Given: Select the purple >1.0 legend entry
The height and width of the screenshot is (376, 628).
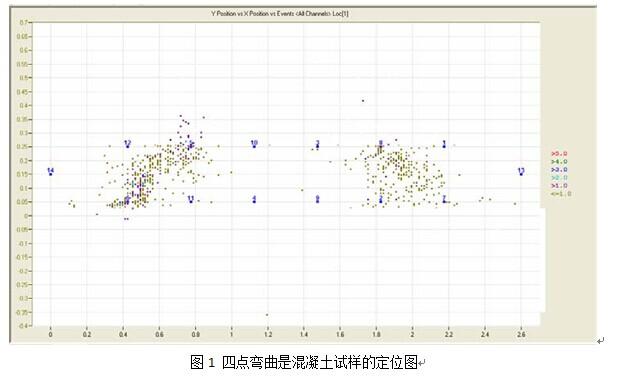Looking at the screenshot, I should pyautogui.click(x=559, y=186).
